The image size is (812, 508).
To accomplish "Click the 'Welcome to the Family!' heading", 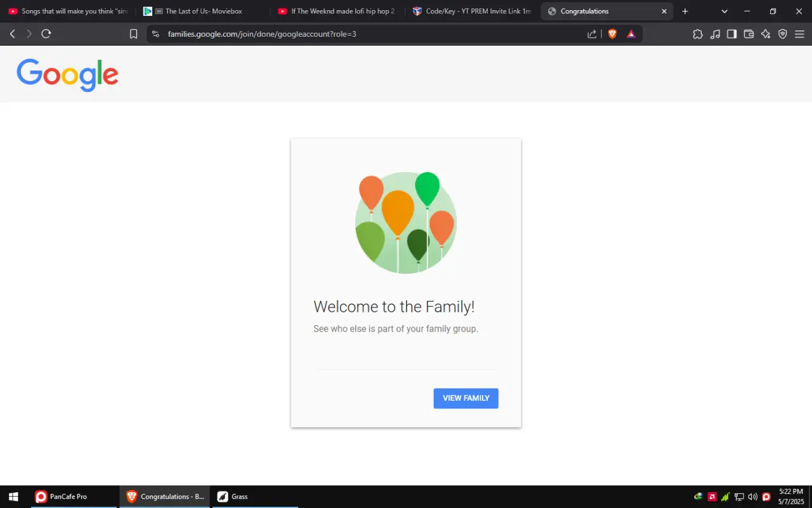I will tap(394, 307).
